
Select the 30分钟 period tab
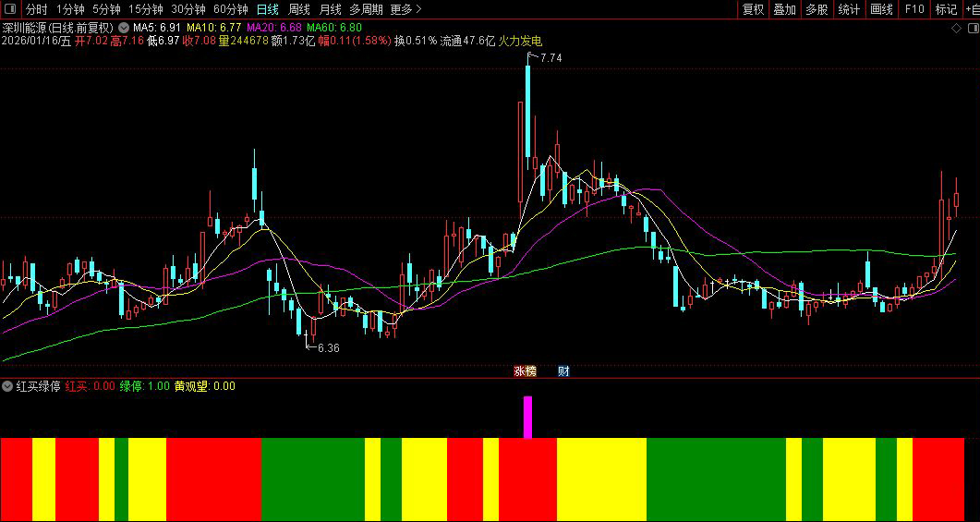[x=188, y=8]
